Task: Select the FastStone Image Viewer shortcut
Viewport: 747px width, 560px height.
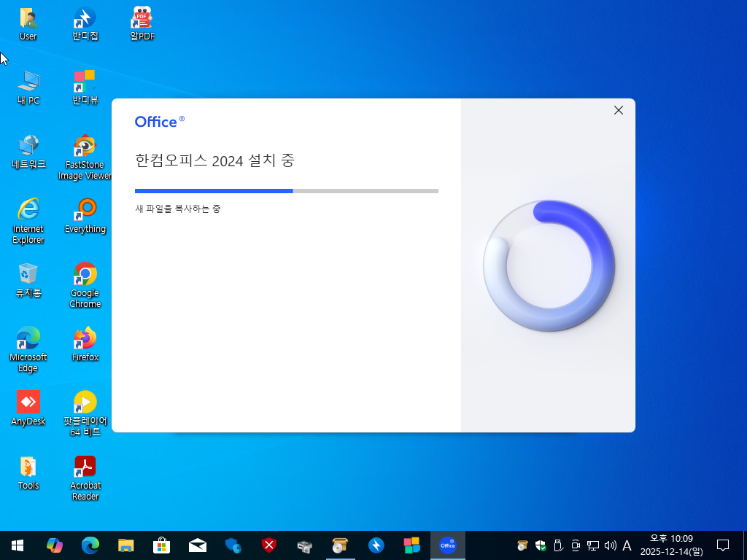Action: click(x=85, y=157)
